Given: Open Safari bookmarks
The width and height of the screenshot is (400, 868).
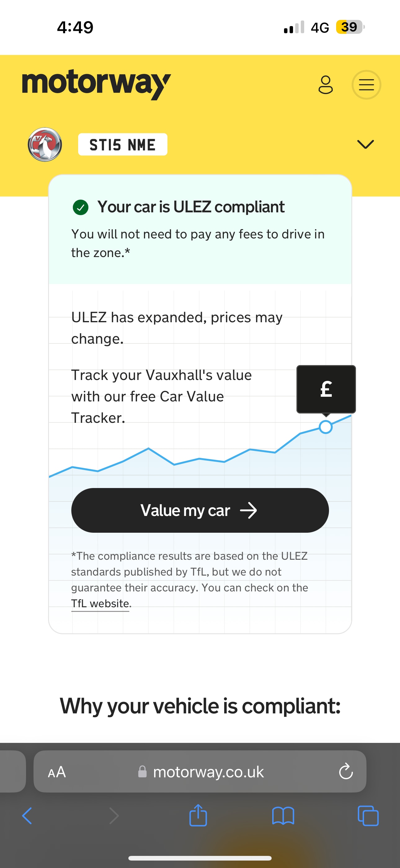Looking at the screenshot, I should click(283, 816).
